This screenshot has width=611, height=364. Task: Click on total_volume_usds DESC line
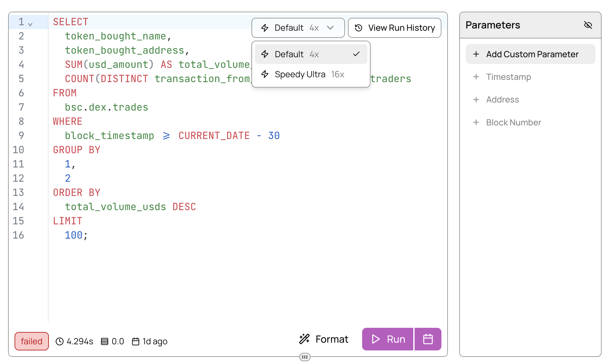(130, 207)
